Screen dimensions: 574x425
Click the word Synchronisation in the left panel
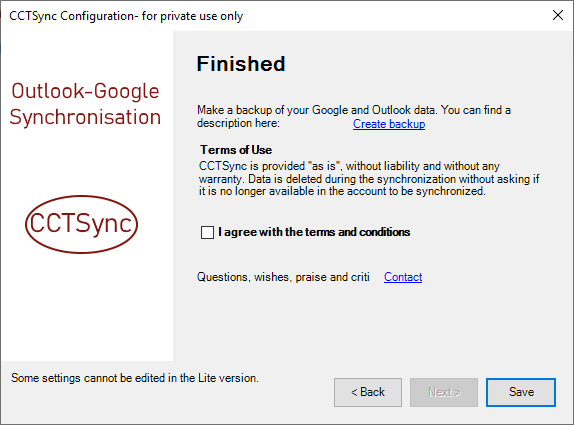(85, 118)
